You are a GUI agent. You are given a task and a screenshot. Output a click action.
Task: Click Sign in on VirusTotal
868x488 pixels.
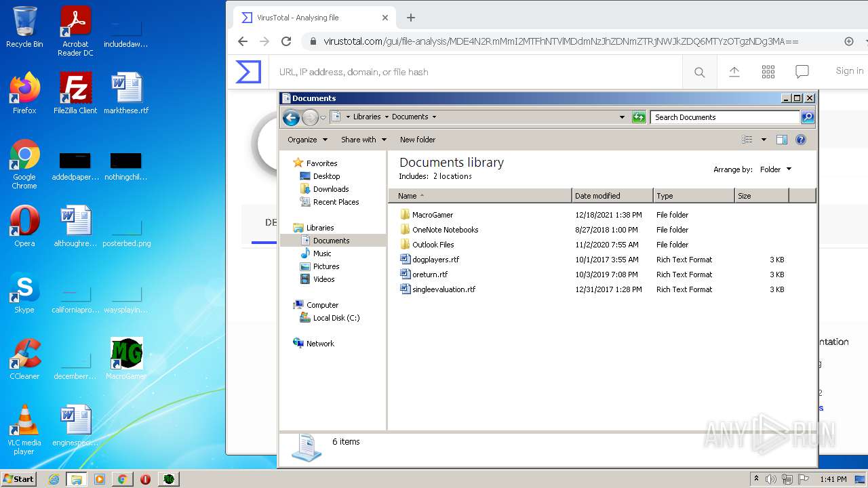click(x=849, y=70)
